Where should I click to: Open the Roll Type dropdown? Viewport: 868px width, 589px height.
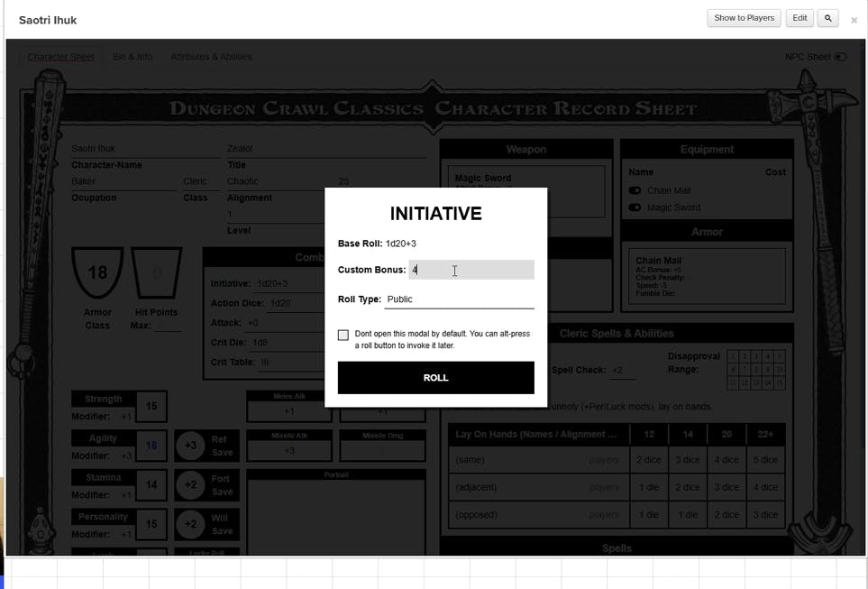tap(459, 299)
